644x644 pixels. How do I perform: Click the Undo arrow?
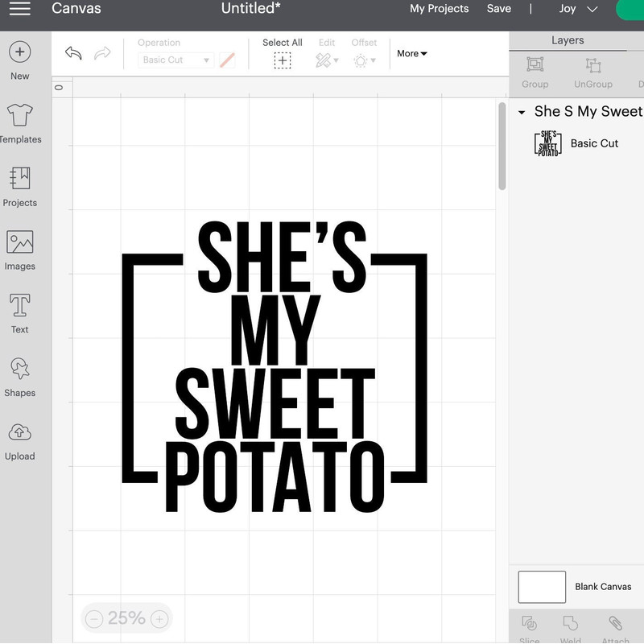pyautogui.click(x=72, y=52)
